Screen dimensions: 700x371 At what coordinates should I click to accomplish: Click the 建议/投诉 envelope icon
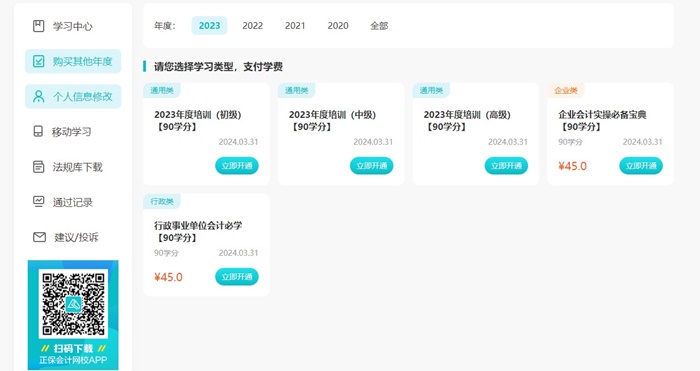(39, 237)
